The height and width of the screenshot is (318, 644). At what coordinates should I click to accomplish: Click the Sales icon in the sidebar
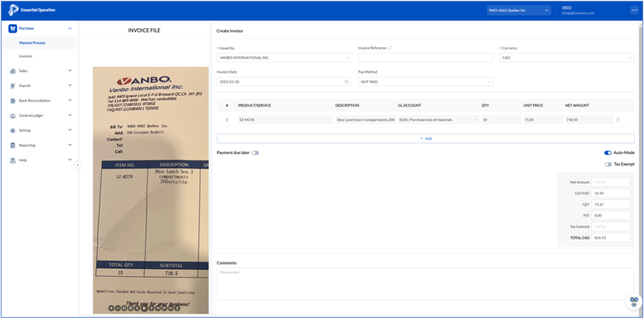[x=13, y=71]
